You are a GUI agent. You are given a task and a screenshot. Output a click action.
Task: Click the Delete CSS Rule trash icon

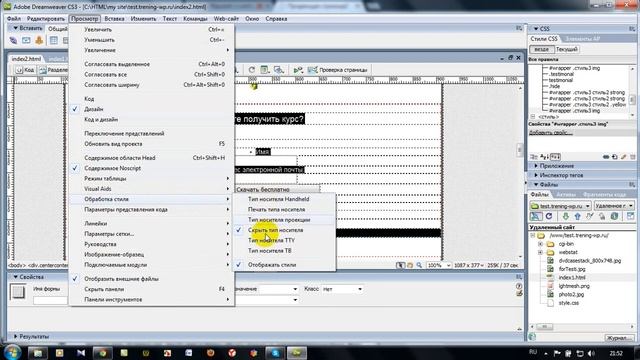tap(632, 157)
